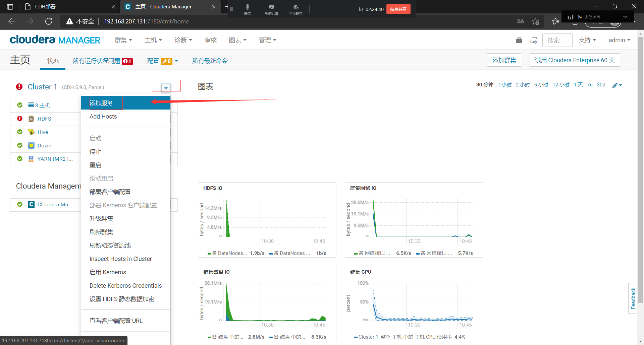This screenshot has height=345, width=644.
Task: Open the Cluster 1 link
Action: (42, 87)
